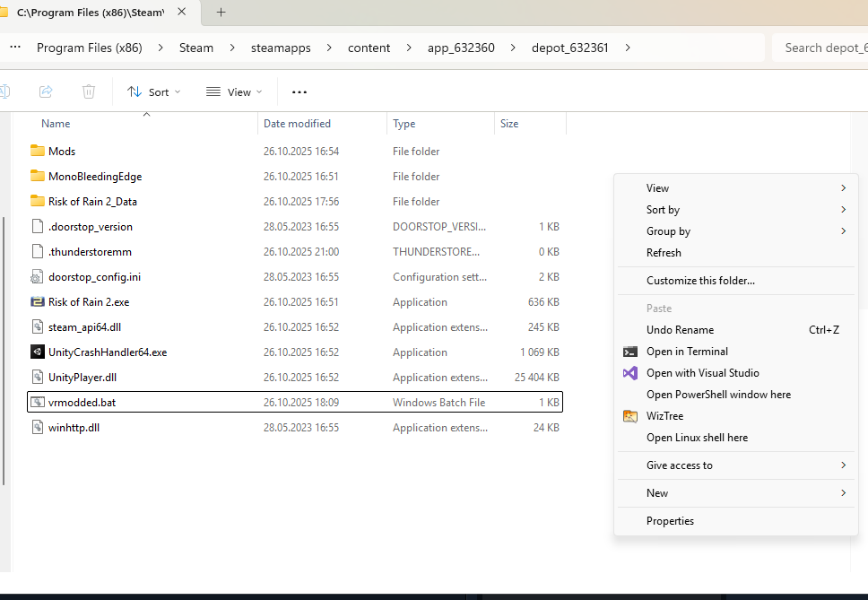Expand chevron after Program Files (x86) breadcrumb

pos(161,48)
